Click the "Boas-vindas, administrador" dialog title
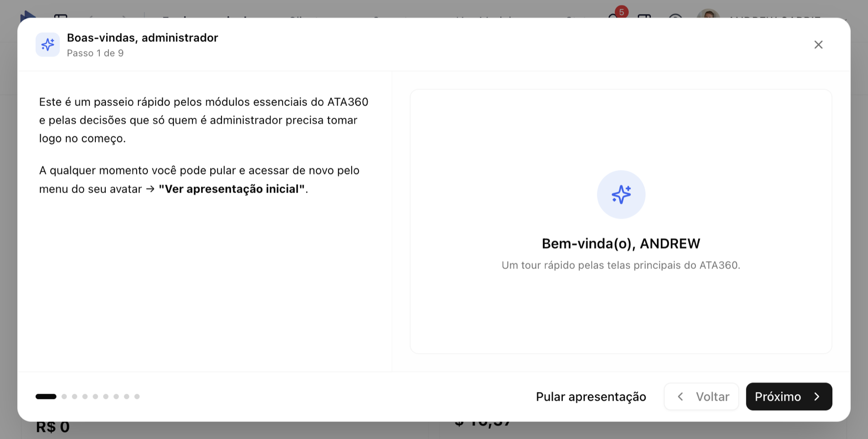Viewport: 868px width, 439px height. tap(142, 38)
